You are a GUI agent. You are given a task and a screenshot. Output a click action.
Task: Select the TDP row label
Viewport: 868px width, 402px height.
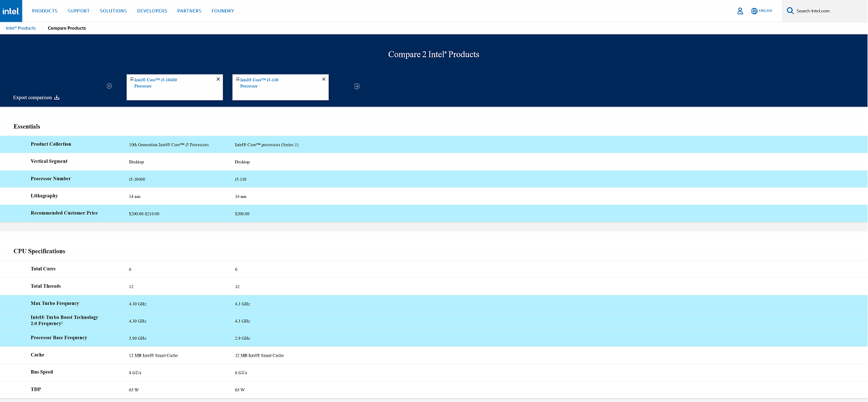35,389
